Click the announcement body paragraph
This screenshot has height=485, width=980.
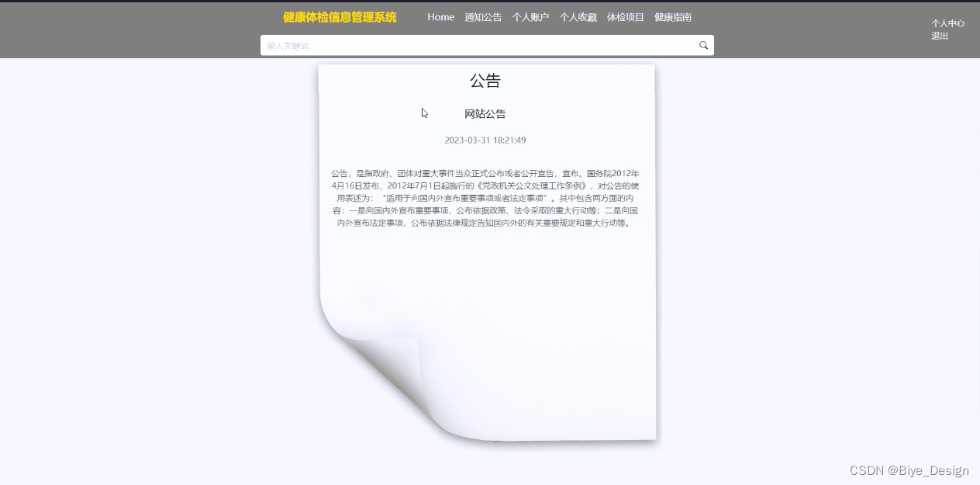pos(485,198)
